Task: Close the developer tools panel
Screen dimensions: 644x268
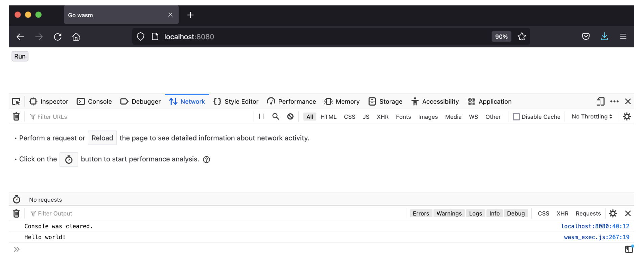Action: point(628,102)
